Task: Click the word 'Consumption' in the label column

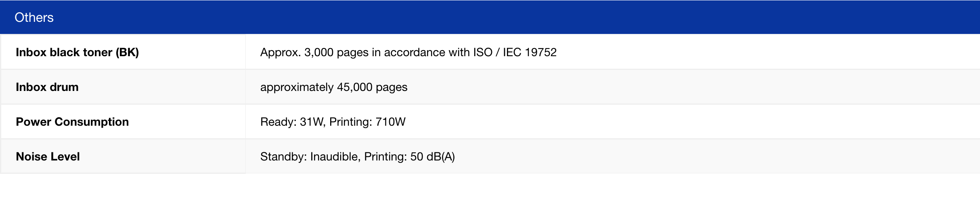Action: pyautogui.click(x=92, y=122)
